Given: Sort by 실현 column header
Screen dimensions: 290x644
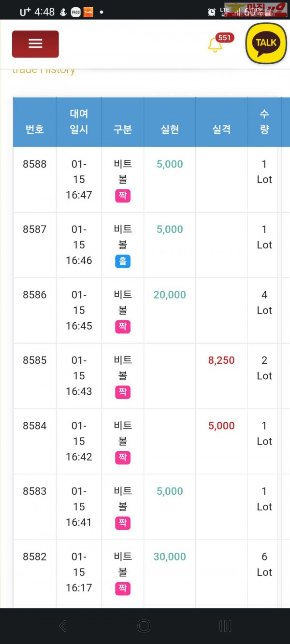Looking at the screenshot, I should tap(170, 129).
